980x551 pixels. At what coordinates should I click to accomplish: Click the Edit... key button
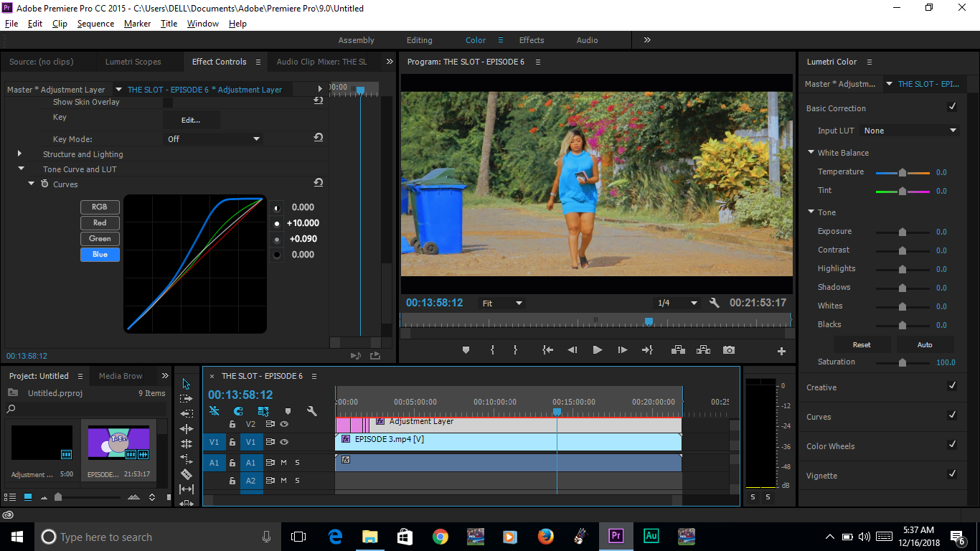(191, 120)
